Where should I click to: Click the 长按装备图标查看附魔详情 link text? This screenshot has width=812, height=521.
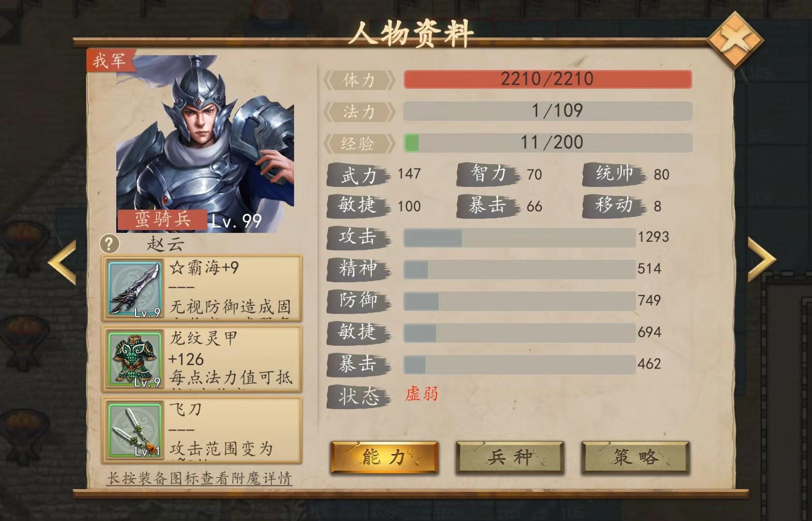pyautogui.click(x=199, y=479)
